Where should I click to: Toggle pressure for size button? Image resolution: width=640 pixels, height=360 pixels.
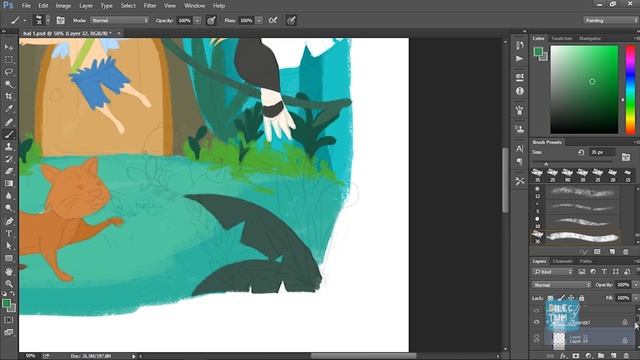(291, 20)
